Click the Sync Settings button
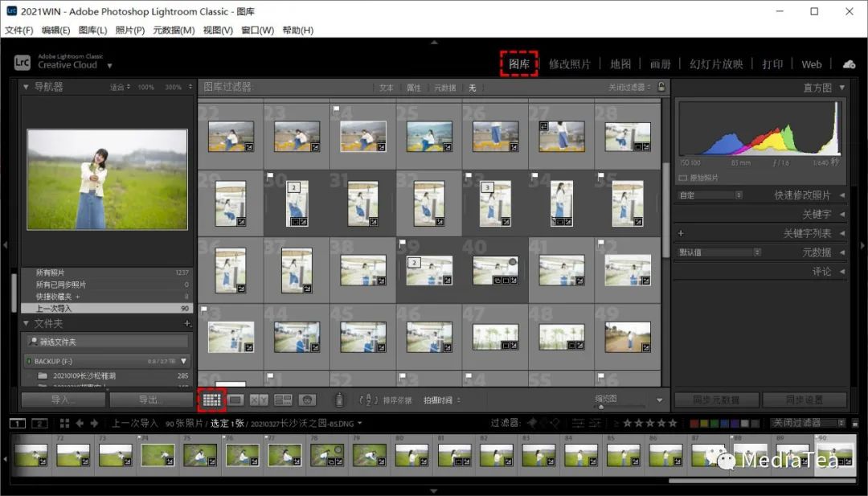 tap(805, 400)
